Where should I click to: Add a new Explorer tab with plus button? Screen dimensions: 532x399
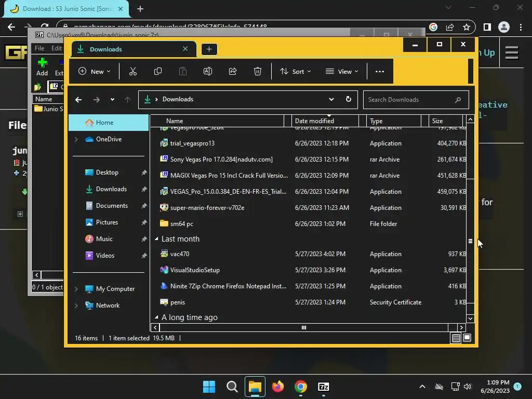tap(209, 49)
